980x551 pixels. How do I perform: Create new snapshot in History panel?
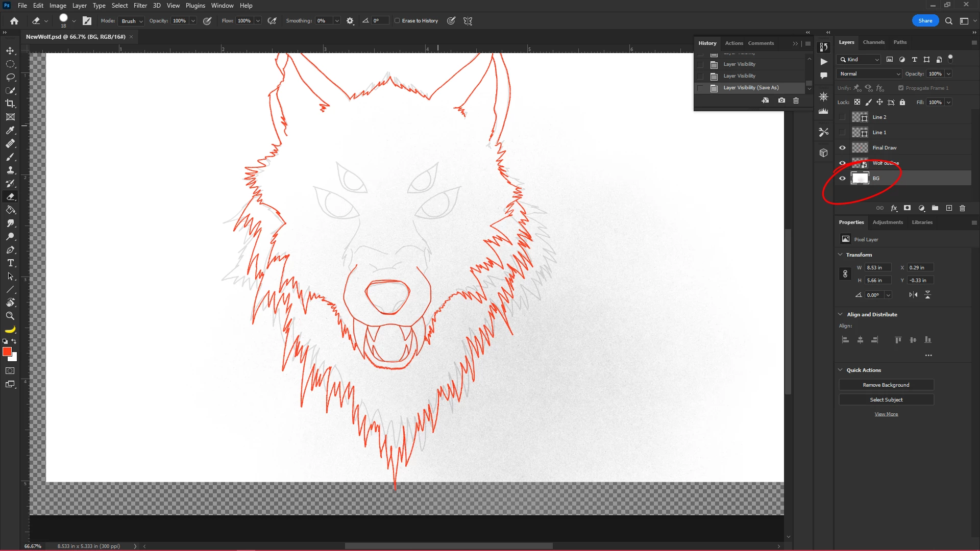click(x=781, y=101)
